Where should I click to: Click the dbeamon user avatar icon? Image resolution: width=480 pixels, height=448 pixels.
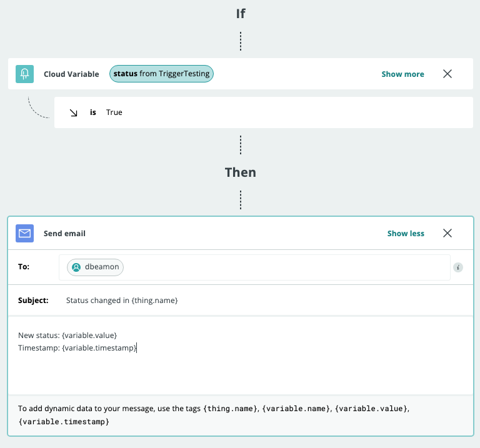tap(76, 267)
